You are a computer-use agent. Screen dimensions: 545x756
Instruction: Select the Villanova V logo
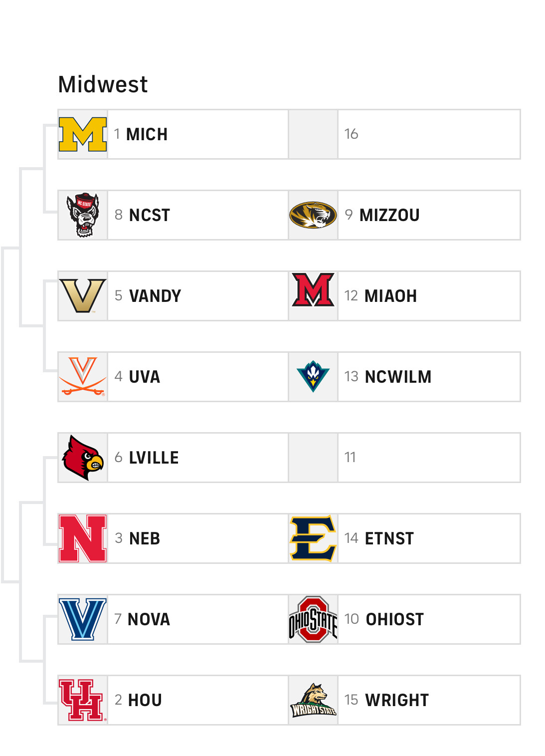[83, 619]
